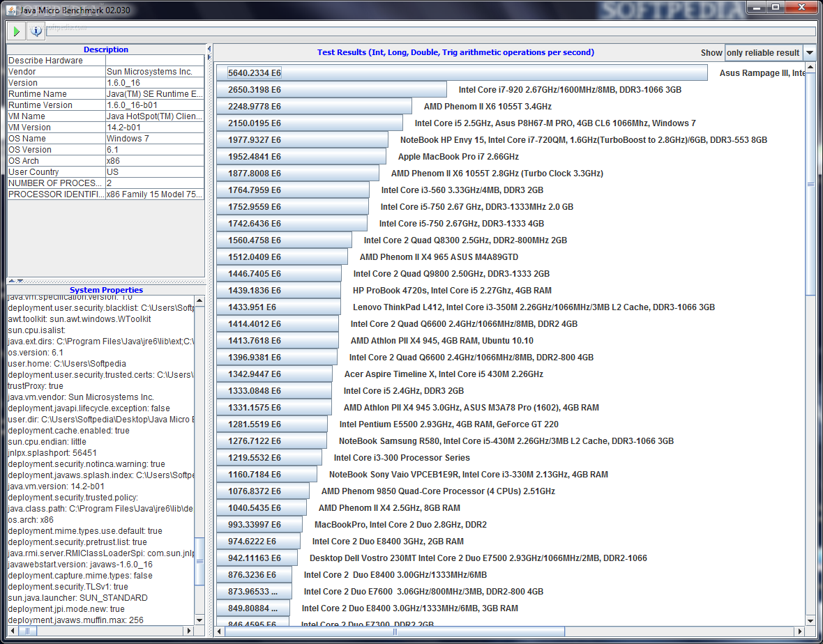Viewport: 823px width, 644px height.
Task: Grab the results vertical scrollbar thumb
Action: (810, 183)
